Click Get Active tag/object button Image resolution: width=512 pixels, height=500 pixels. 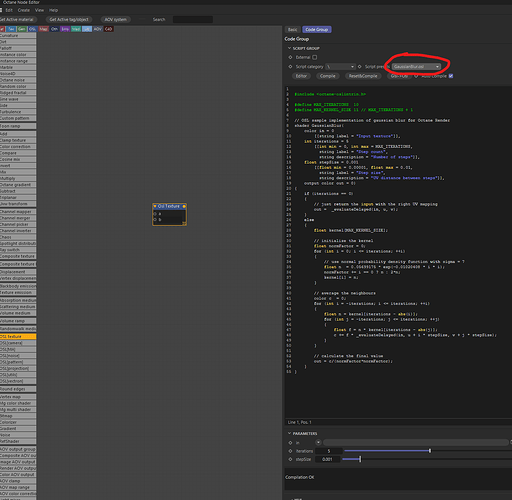pos(69,19)
